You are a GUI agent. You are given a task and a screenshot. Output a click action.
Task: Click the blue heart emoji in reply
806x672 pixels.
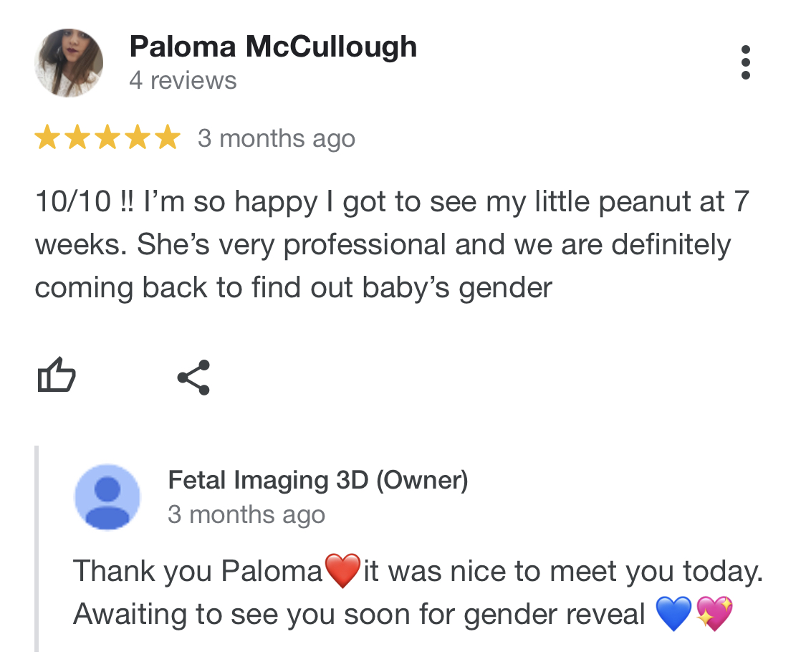tap(673, 615)
